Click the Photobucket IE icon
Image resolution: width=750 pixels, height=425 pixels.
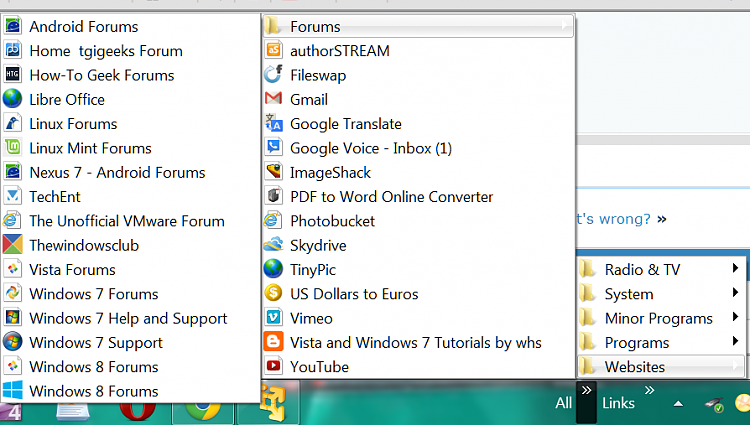click(x=274, y=220)
